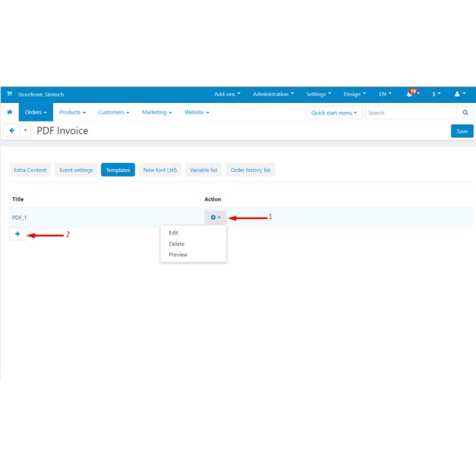This screenshot has height=476, width=476.
Task: Select Edit from the gear context menu
Action: coord(173,233)
